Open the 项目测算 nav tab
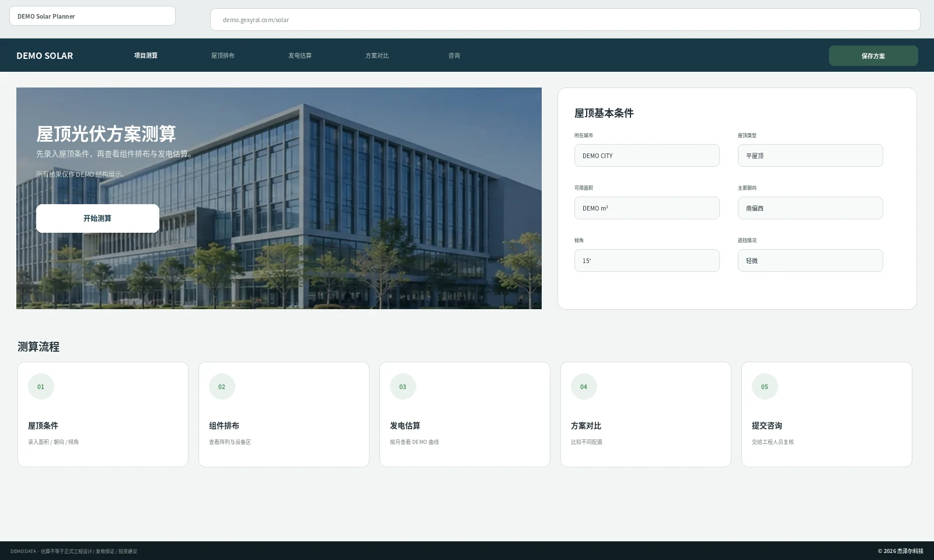The width and height of the screenshot is (934, 560). (x=146, y=55)
